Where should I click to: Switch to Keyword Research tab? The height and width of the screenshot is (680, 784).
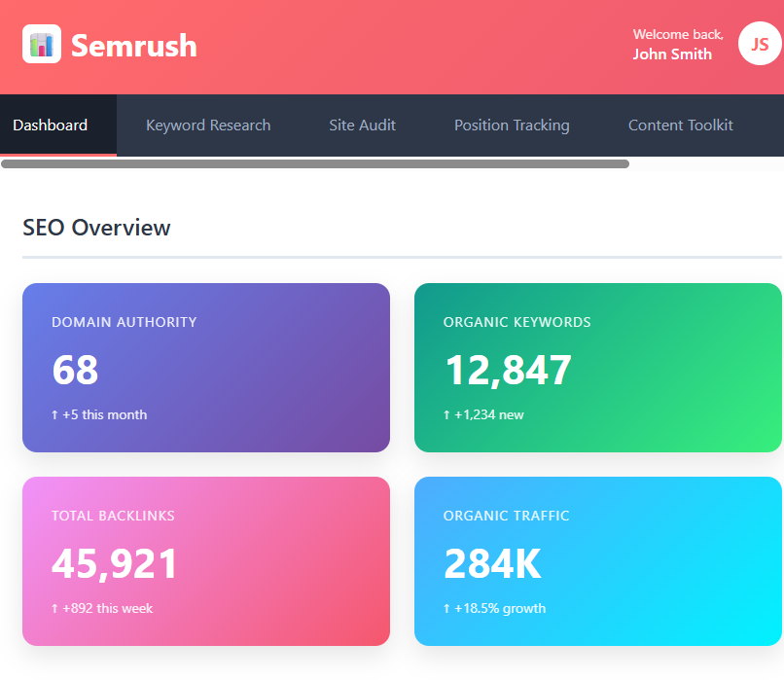pyautogui.click(x=208, y=125)
